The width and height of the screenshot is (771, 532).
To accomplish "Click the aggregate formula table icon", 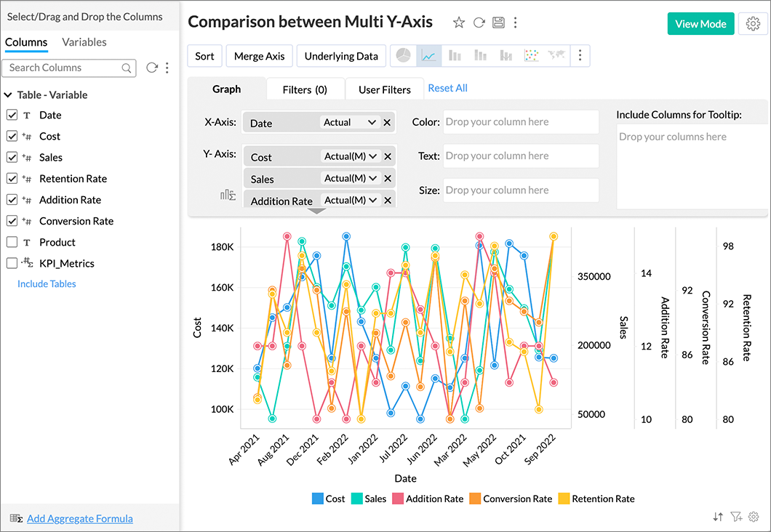I will (x=16, y=518).
